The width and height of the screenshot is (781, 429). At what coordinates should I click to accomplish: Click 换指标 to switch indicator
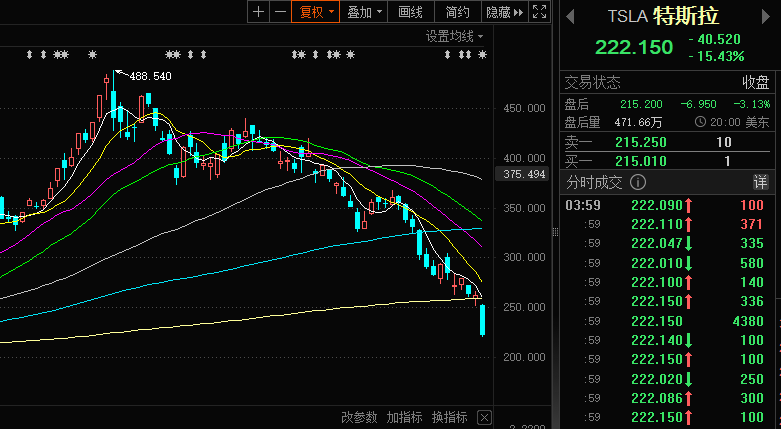click(449, 417)
